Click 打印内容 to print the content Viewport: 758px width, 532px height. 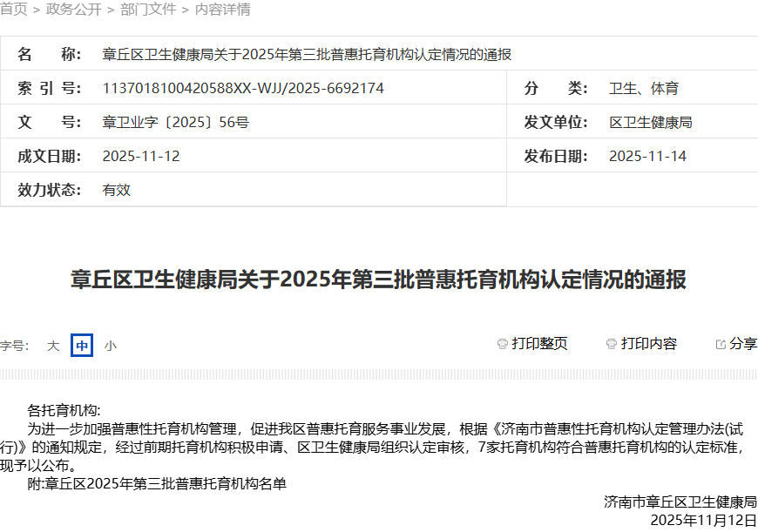click(649, 343)
